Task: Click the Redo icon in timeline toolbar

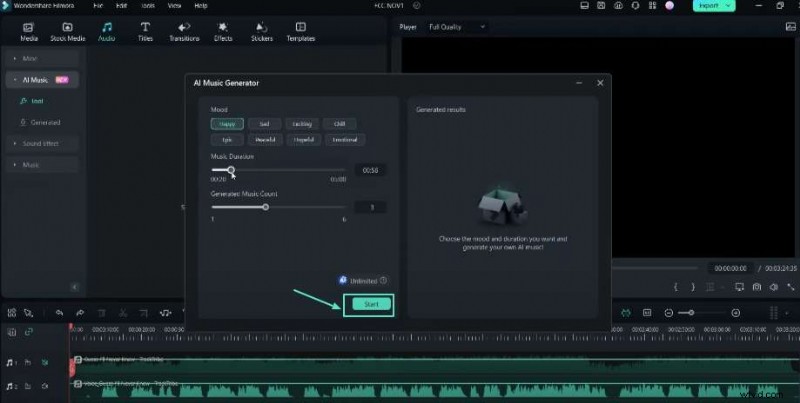Action: tap(80, 313)
